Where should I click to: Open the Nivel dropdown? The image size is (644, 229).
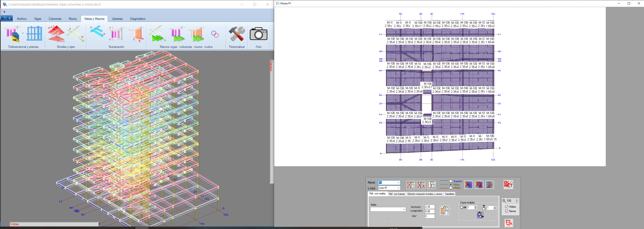point(398,183)
